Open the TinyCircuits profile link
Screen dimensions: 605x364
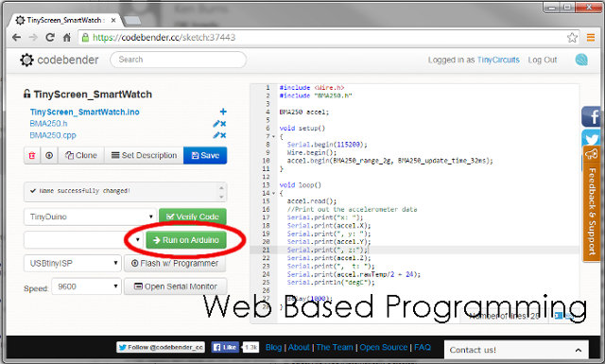[x=498, y=60]
